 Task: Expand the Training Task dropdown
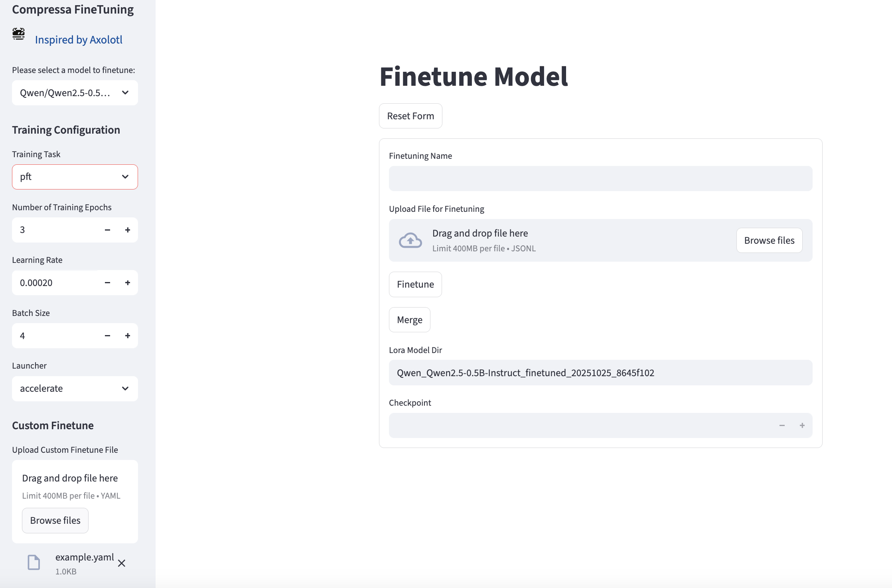75,177
